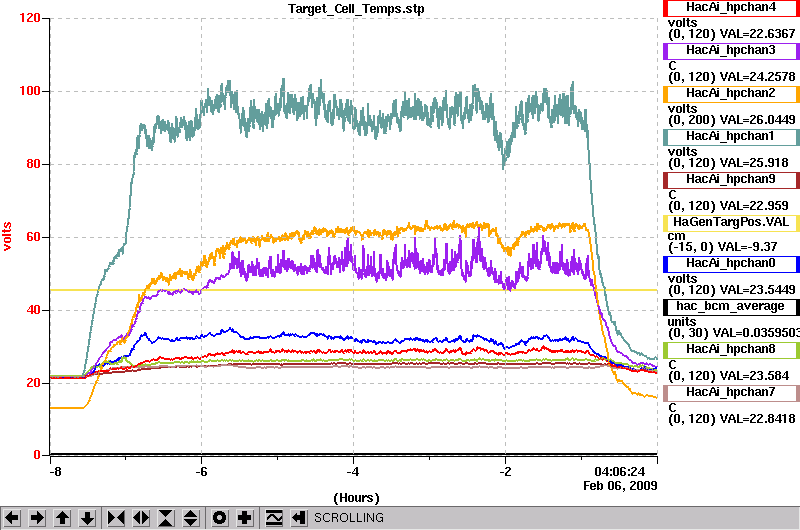Viewport: 800px width, 530px height.
Task: Select the HacAi_hpchan8 legend entry
Action: pyautogui.click(x=731, y=349)
